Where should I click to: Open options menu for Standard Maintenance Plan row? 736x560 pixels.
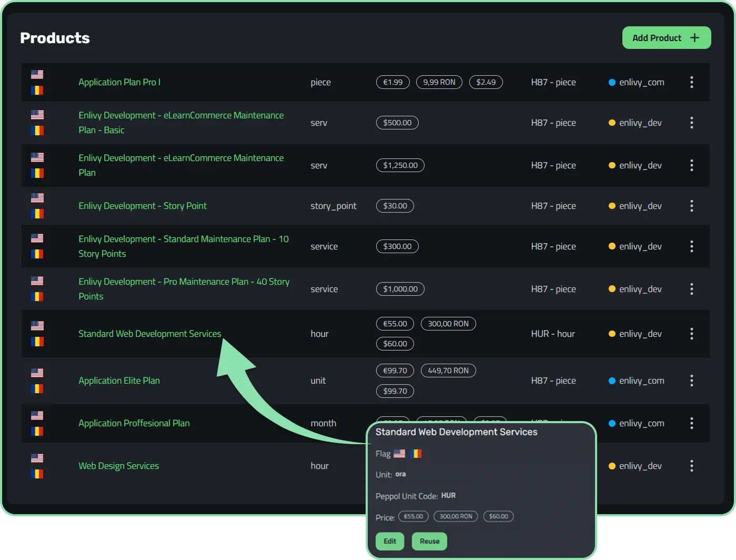691,246
